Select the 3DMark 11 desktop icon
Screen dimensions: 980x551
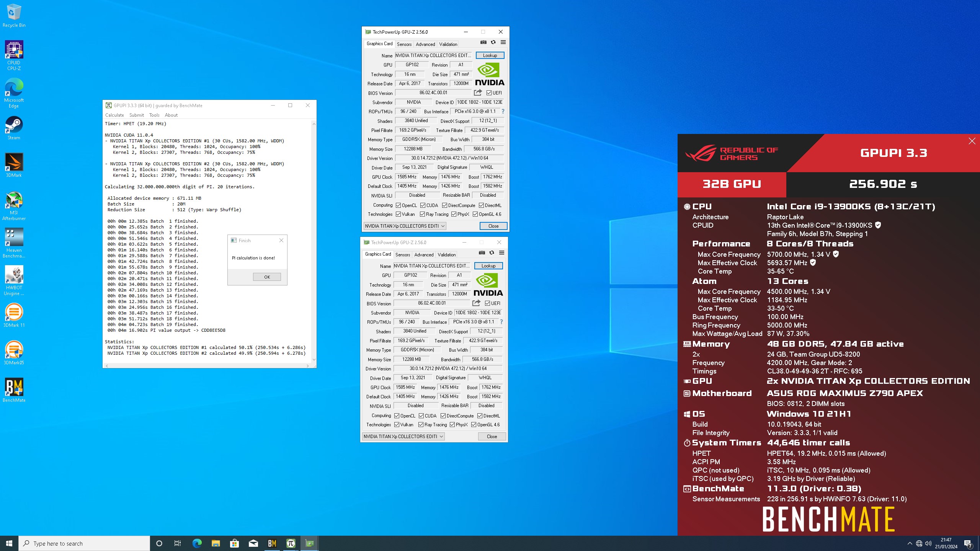pyautogui.click(x=14, y=315)
